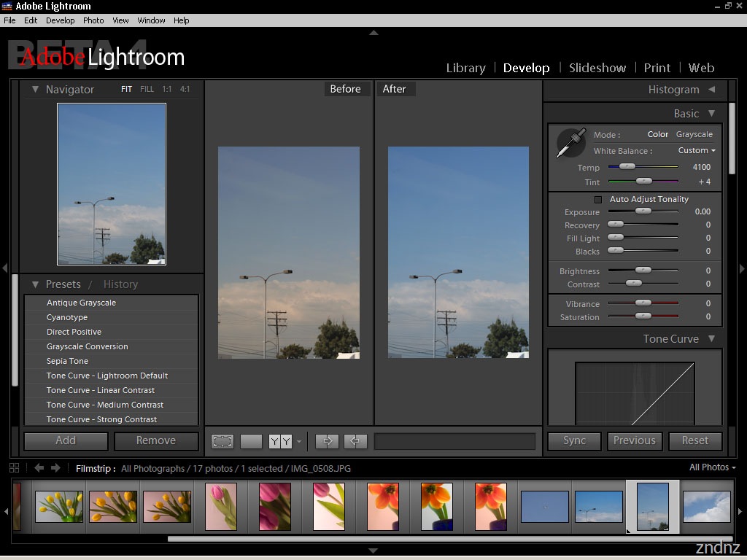Show the History tab
The image size is (747, 560).
pyautogui.click(x=120, y=284)
